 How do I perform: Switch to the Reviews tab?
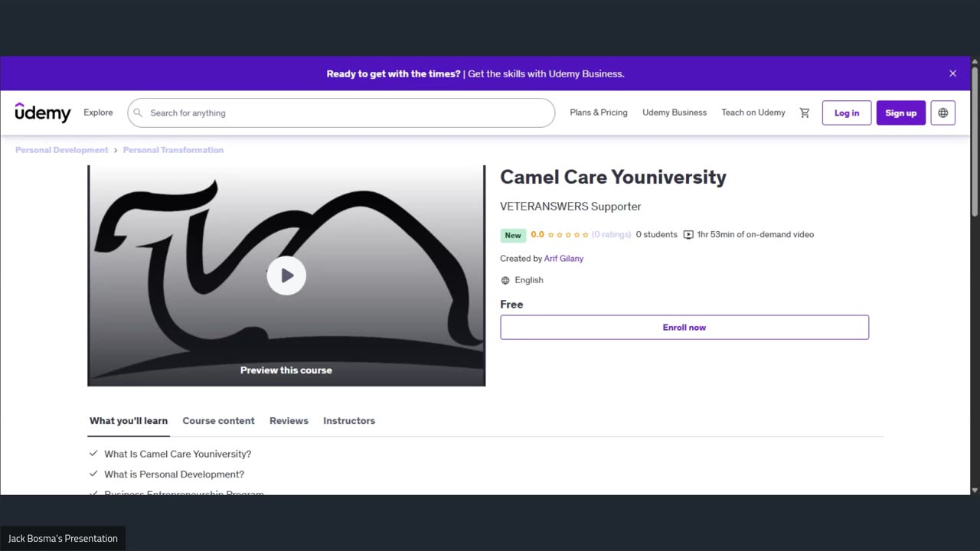pos(289,421)
